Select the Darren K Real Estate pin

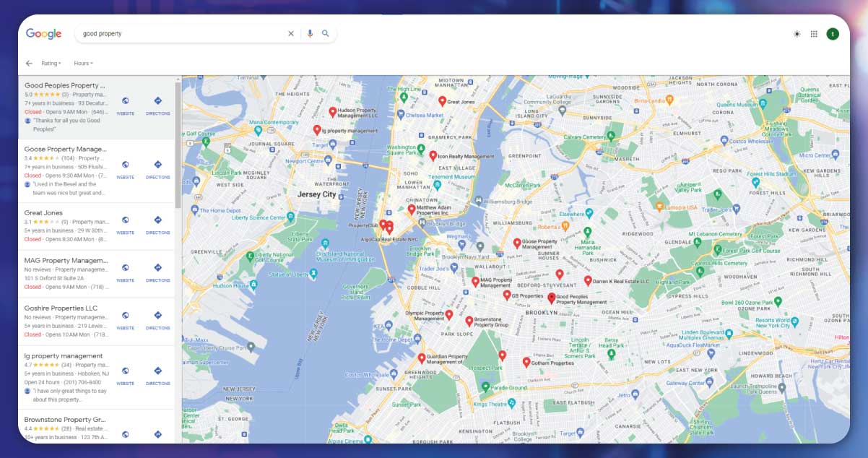pyautogui.click(x=588, y=280)
